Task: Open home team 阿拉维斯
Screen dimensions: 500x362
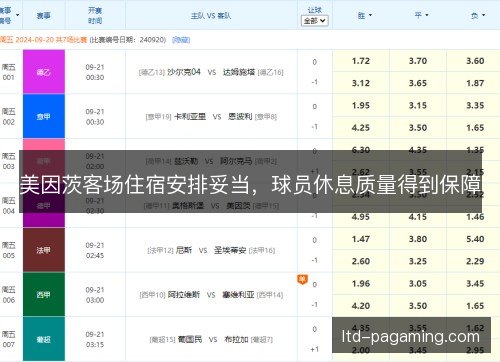Action: pos(184,295)
